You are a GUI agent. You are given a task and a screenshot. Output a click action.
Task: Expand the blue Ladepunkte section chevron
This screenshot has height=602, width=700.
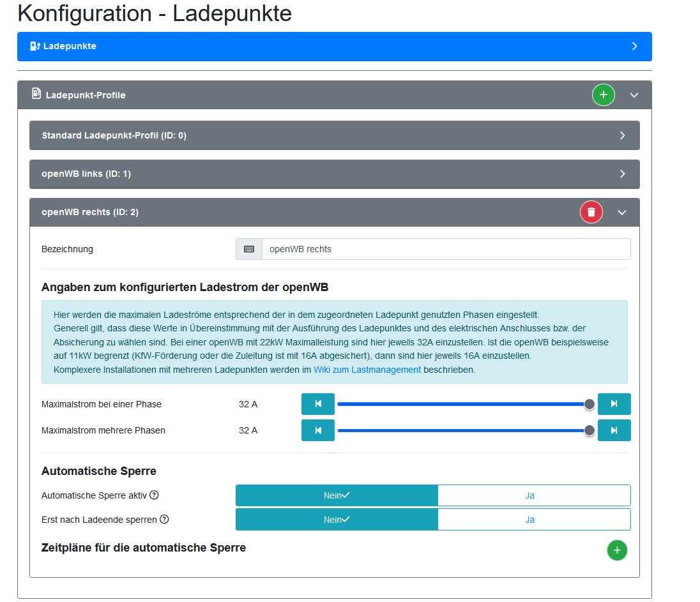pyautogui.click(x=634, y=47)
